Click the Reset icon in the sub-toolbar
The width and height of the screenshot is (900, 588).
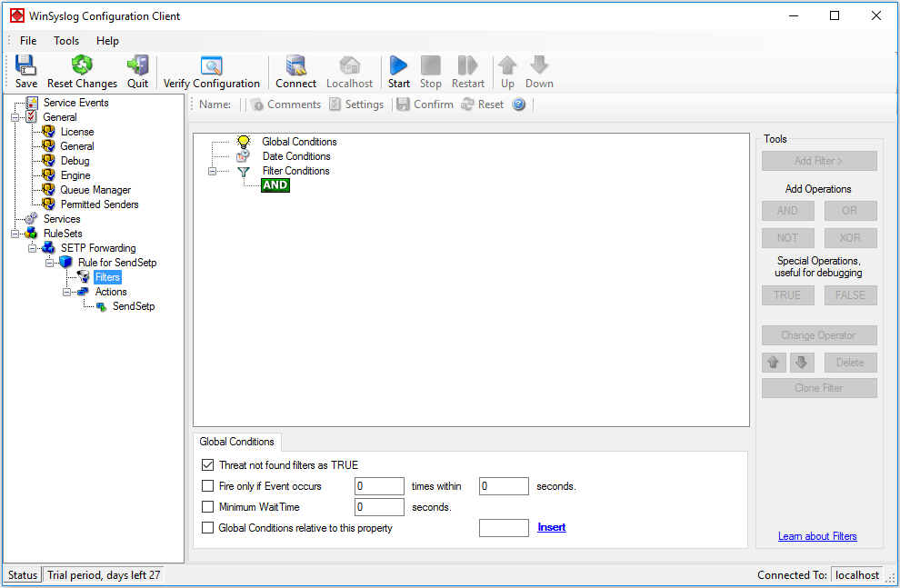(468, 105)
